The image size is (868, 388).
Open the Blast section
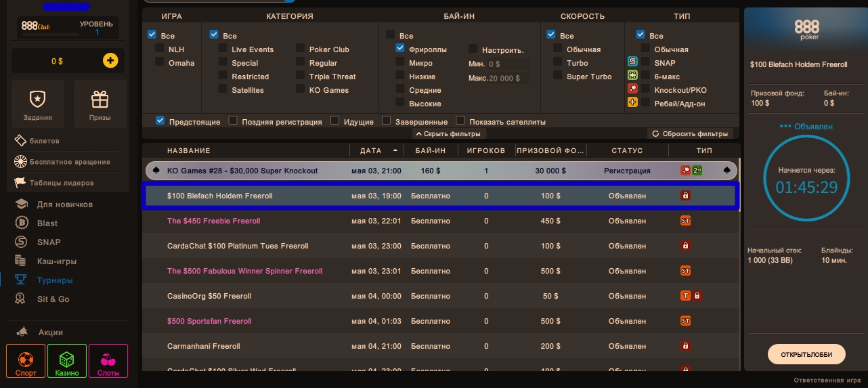point(47,223)
